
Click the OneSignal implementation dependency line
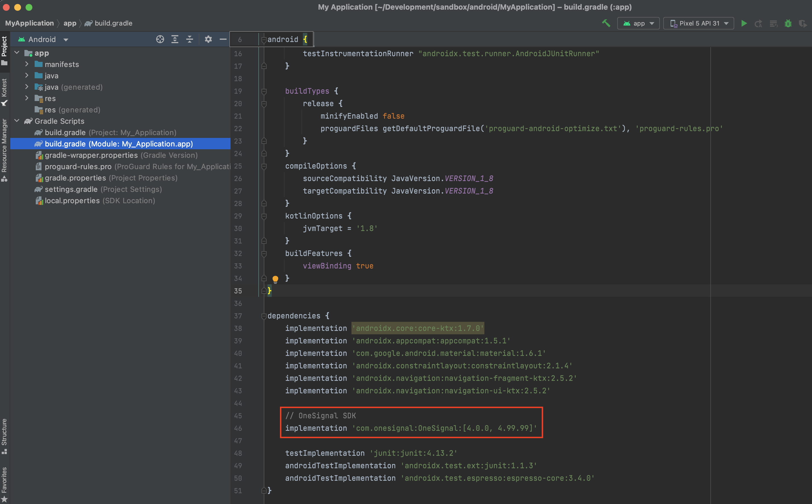click(411, 428)
